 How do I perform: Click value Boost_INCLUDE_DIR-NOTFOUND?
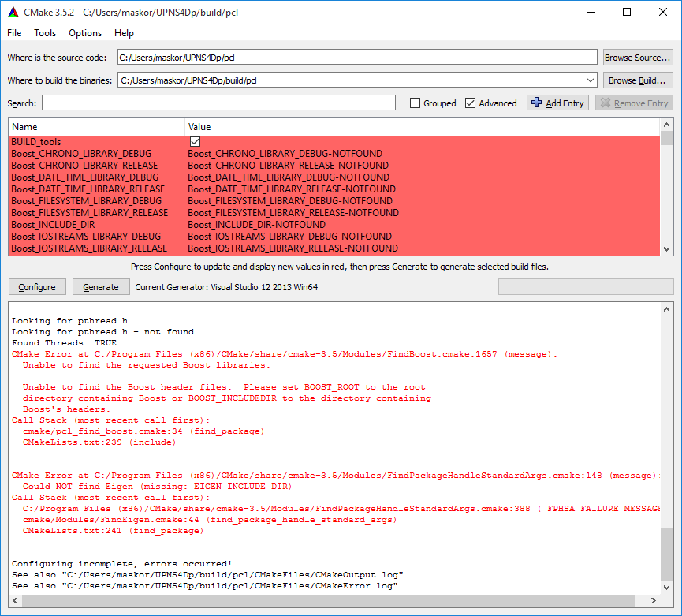tap(256, 225)
